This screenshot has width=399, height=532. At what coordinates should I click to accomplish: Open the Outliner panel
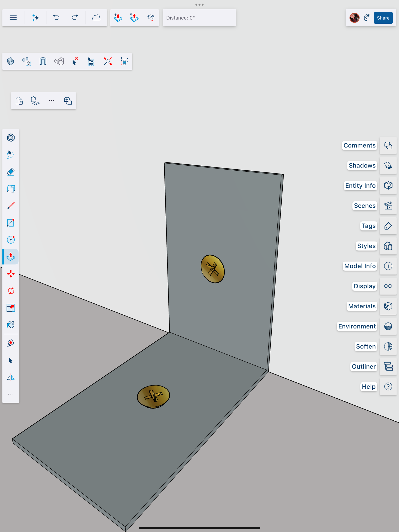(388, 367)
